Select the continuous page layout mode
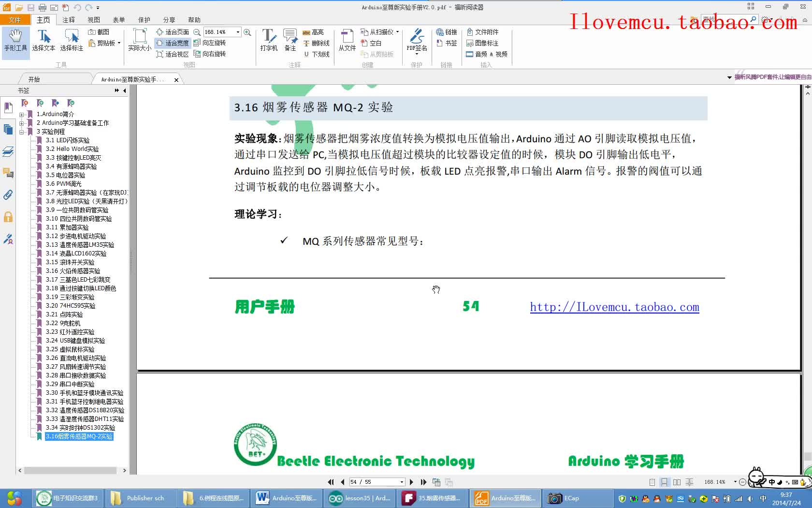This screenshot has height=508, width=812. pos(664,482)
